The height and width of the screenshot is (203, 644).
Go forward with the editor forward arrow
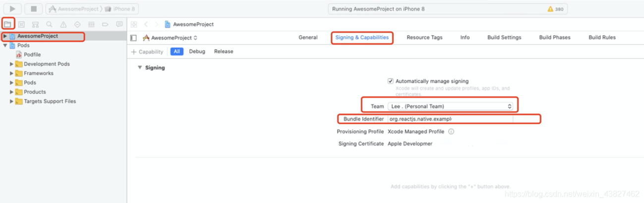pyautogui.click(x=157, y=24)
